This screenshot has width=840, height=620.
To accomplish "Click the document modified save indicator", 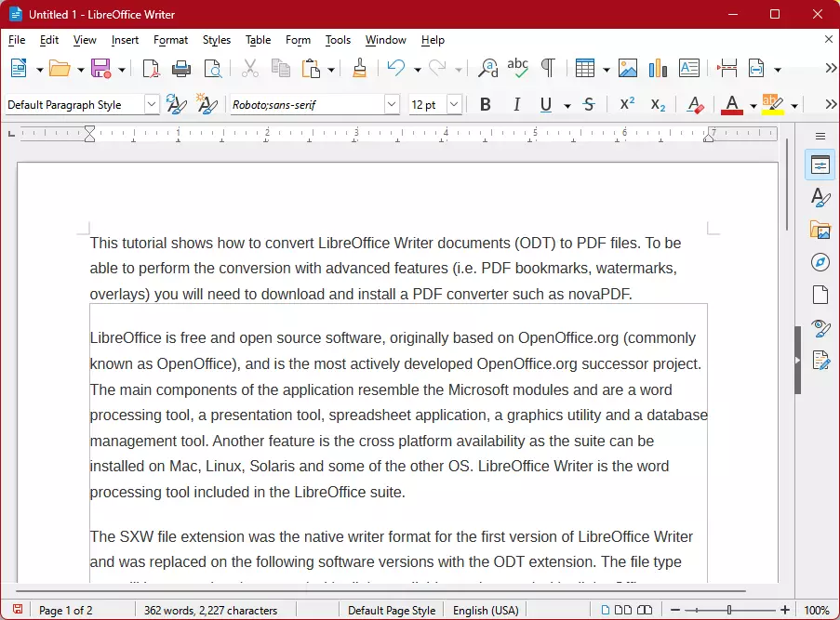I will (18, 609).
